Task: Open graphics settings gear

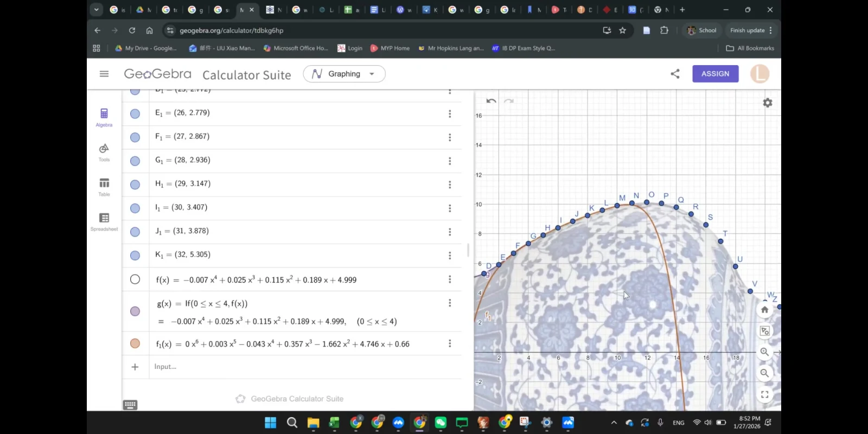Action: [x=767, y=103]
